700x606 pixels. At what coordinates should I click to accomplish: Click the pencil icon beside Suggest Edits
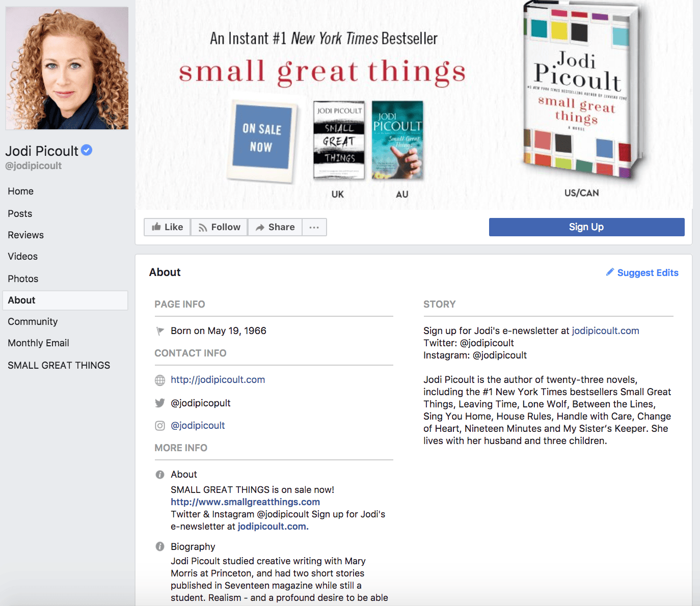[x=610, y=272]
